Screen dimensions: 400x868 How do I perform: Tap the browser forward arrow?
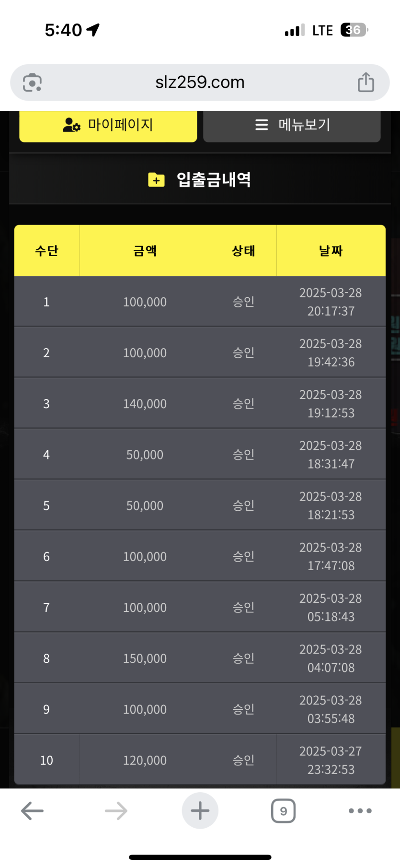(x=116, y=811)
